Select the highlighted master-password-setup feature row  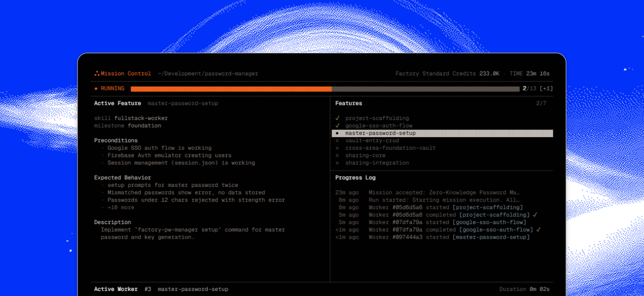(x=442, y=133)
